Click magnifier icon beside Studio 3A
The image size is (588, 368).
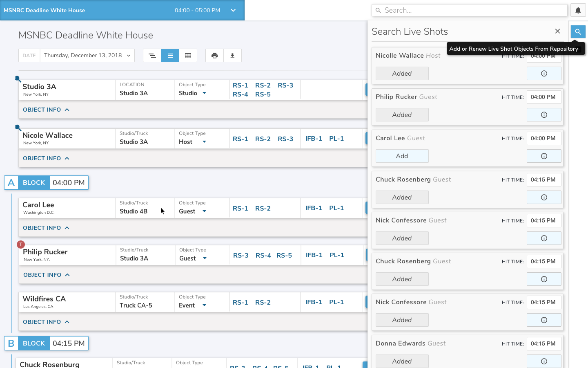(18, 79)
